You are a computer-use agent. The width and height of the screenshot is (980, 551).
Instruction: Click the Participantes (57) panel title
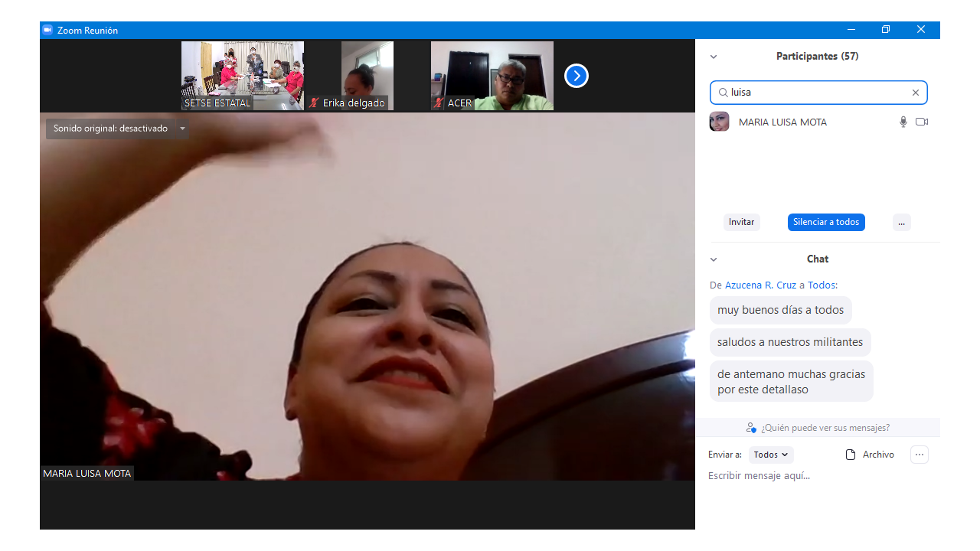(817, 57)
